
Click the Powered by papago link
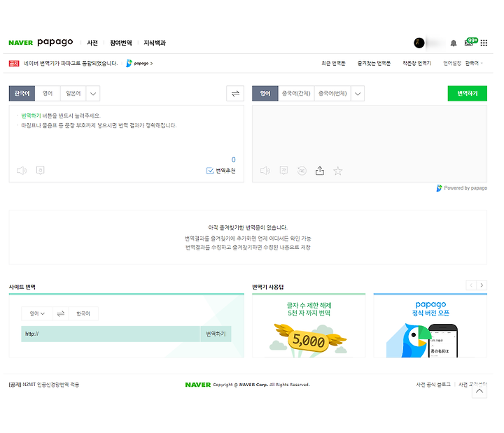[x=461, y=188]
